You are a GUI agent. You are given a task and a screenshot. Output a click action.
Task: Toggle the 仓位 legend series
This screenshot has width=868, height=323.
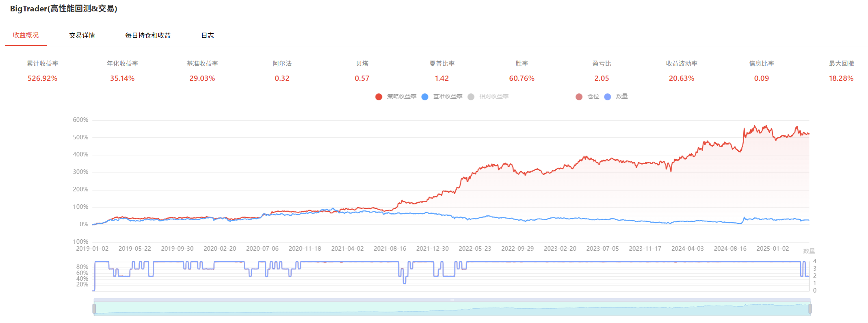click(x=587, y=97)
